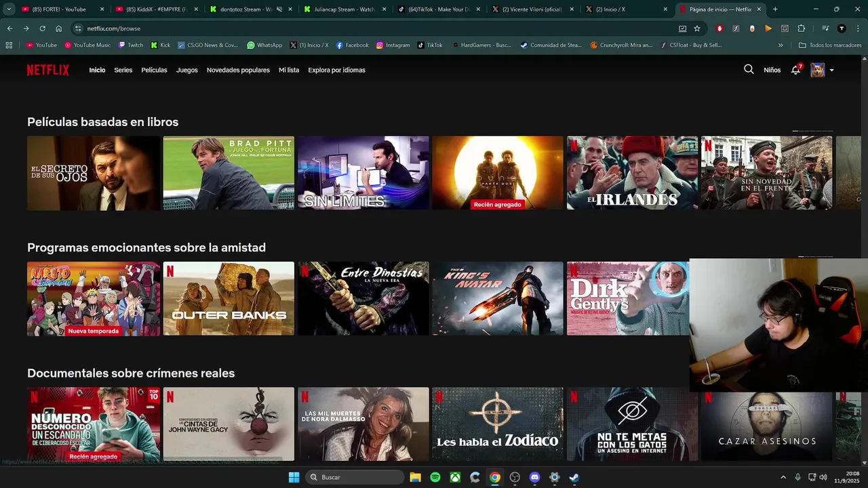Bookmark this page with the star
The height and width of the screenshot is (488, 868).
697,28
